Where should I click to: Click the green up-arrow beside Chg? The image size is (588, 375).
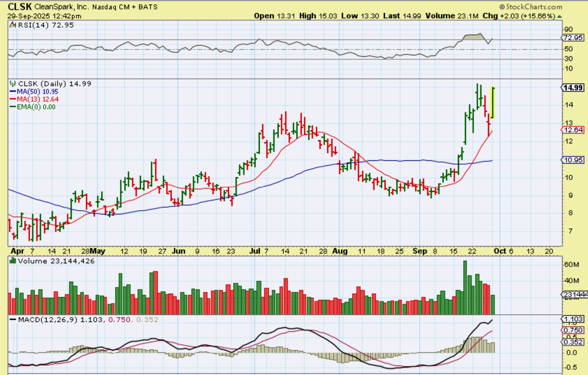coord(560,16)
